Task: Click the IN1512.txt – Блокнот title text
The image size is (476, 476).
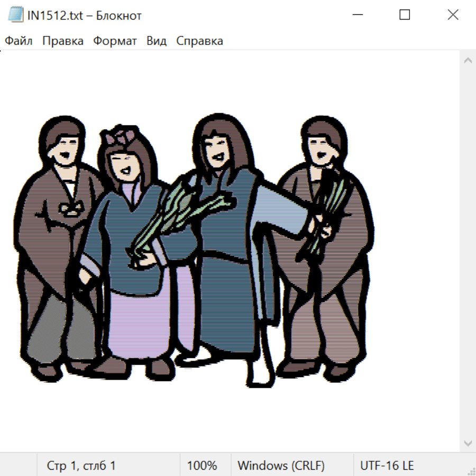Action: point(85,15)
